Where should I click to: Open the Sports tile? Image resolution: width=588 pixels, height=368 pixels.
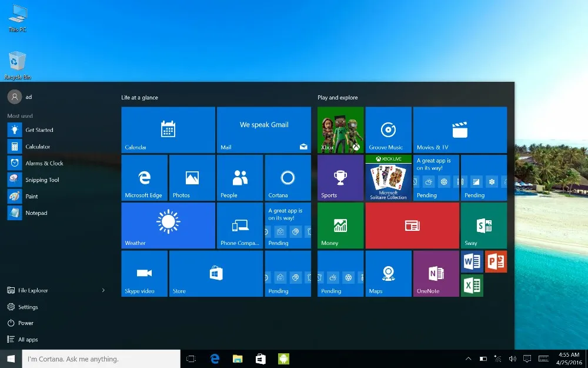(x=340, y=178)
